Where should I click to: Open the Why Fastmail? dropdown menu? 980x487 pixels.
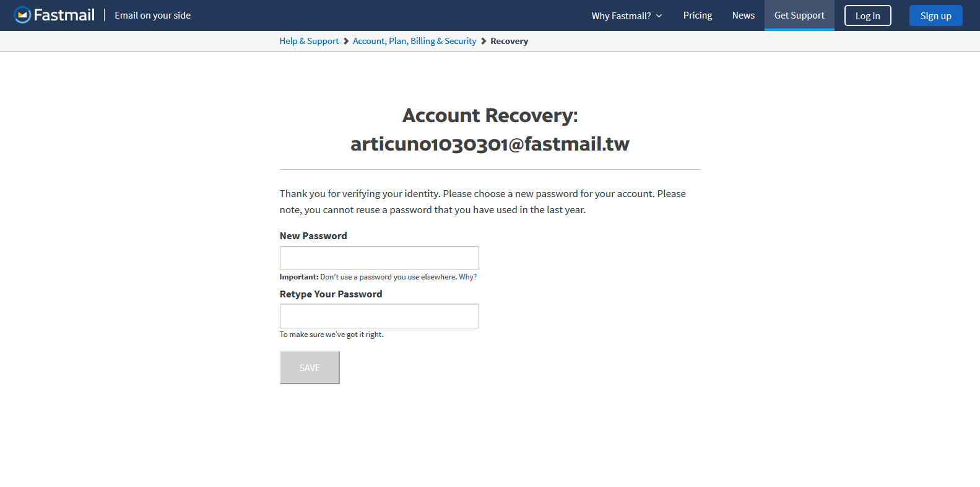(x=627, y=15)
